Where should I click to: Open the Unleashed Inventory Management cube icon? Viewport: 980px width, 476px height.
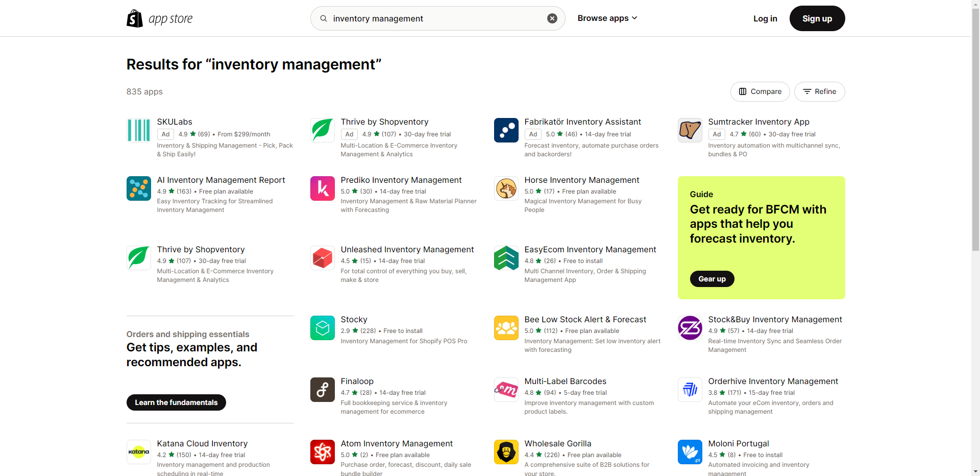point(323,258)
